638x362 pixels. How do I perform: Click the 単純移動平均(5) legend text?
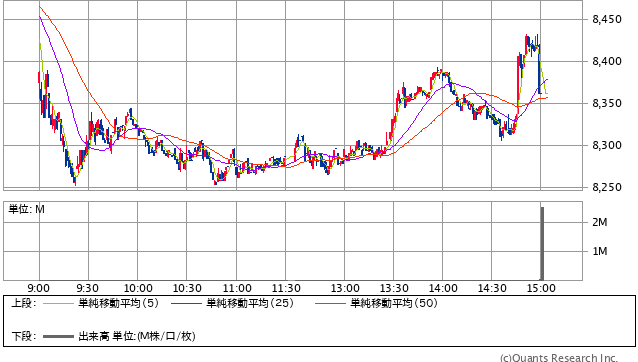tap(118, 303)
